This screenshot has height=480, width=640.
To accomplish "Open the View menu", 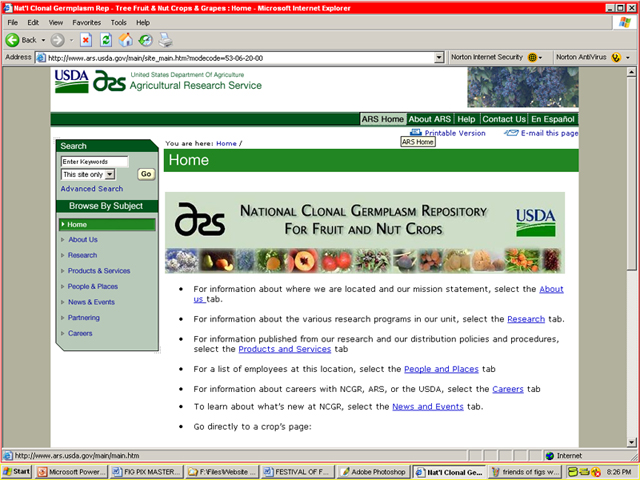I will coord(56,22).
